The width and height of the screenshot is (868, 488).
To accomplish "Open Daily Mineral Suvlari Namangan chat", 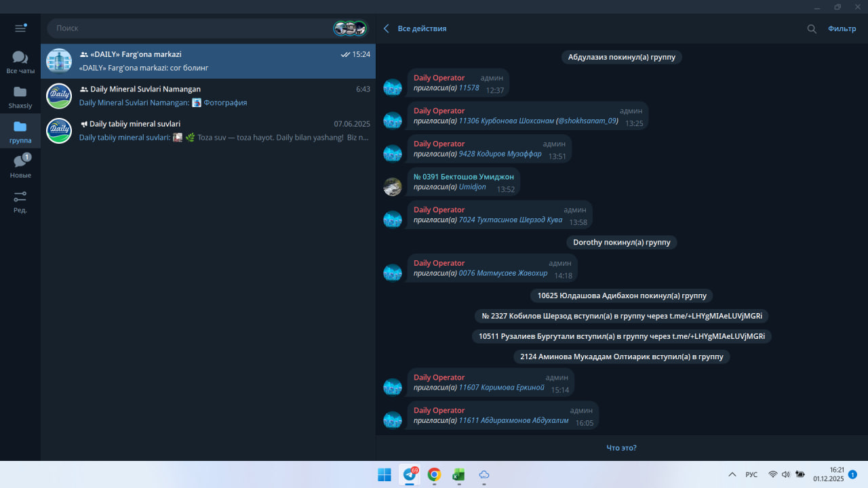I will point(208,96).
